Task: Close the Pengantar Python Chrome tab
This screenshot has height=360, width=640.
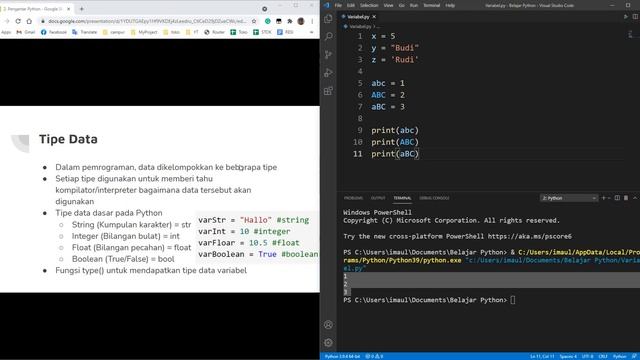Action: (69, 9)
